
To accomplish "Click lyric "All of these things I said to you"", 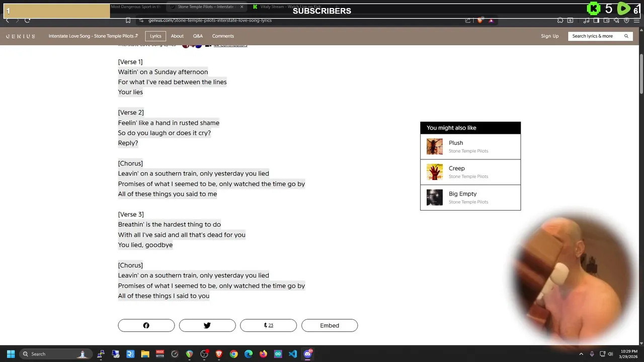I will pos(164,296).
